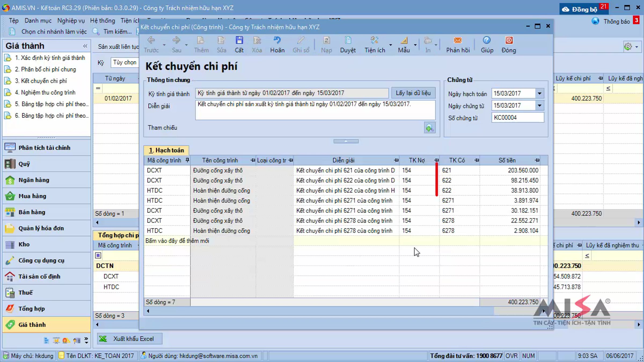Screen dimensions: 644x362
Task: Expand the Sau dropdown arrow
Action: 186,45
